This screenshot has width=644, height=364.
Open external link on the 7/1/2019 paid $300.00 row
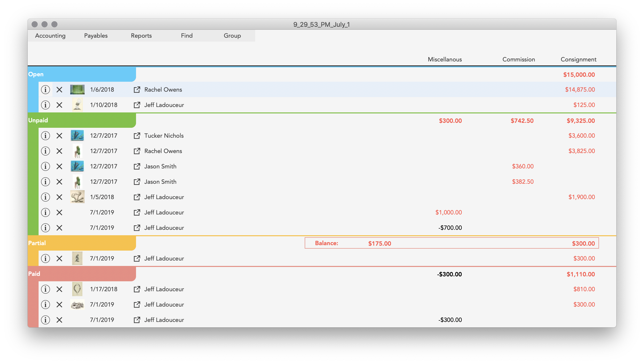coord(137,304)
